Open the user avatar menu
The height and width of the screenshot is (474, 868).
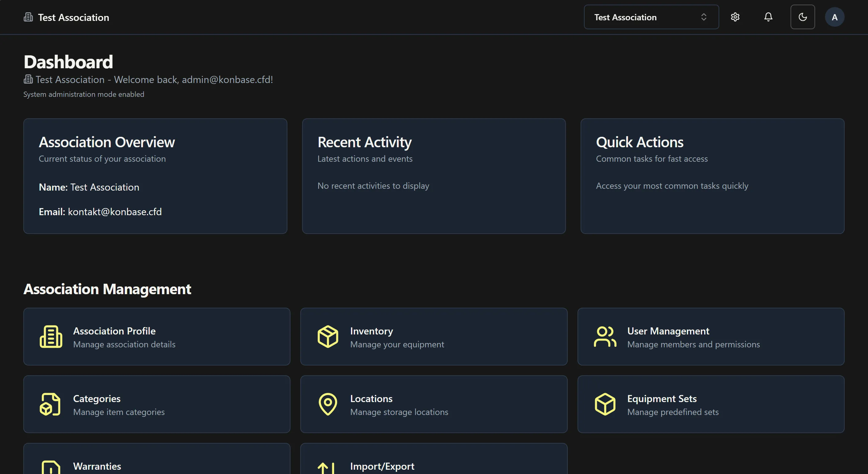[x=834, y=17]
